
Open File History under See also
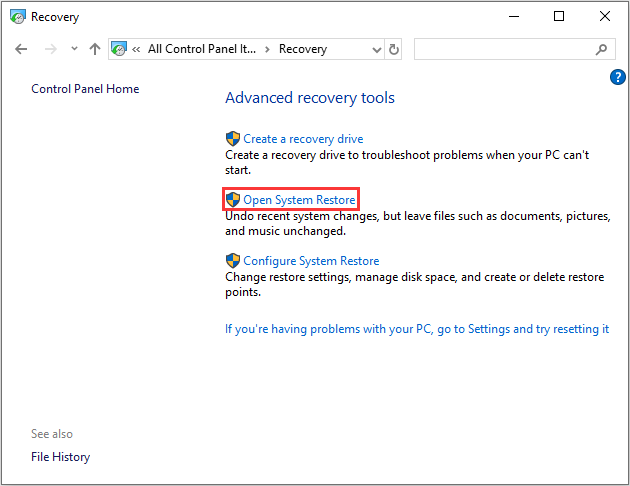(61, 457)
